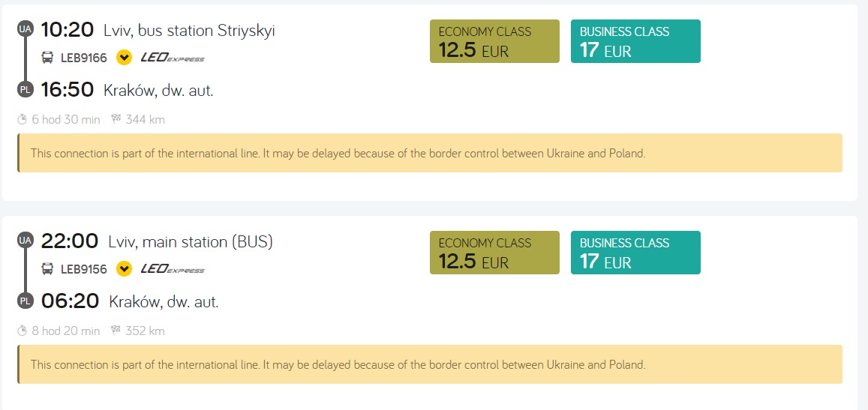Click the distance flag icon beside 344 km
This screenshot has width=868, height=410.
pyautogui.click(x=116, y=119)
